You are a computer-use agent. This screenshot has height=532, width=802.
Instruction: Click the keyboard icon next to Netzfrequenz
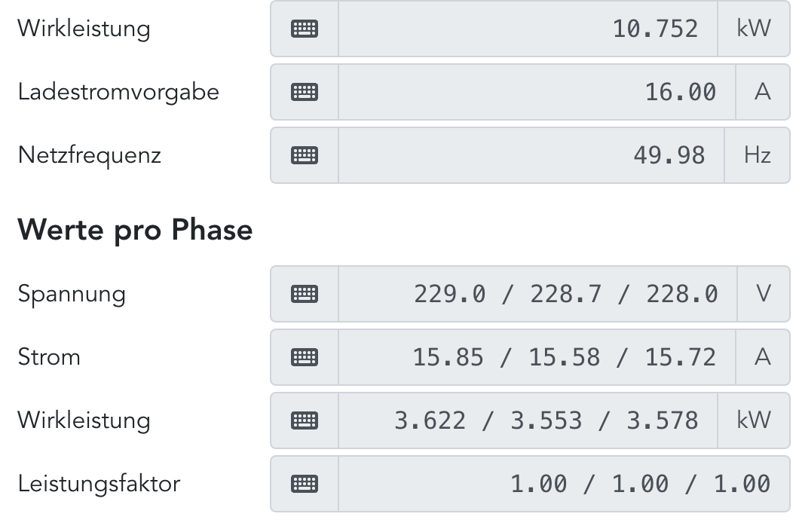tap(305, 155)
